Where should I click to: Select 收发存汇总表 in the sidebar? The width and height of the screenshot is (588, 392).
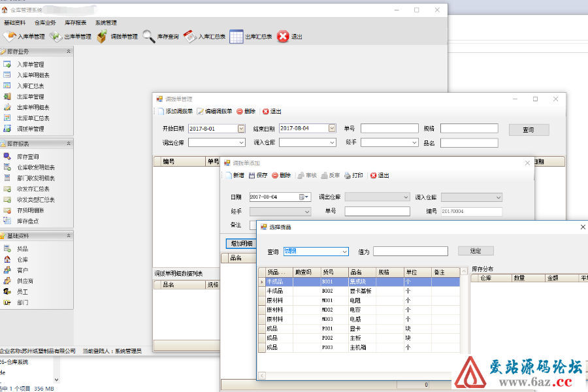click(x=33, y=189)
